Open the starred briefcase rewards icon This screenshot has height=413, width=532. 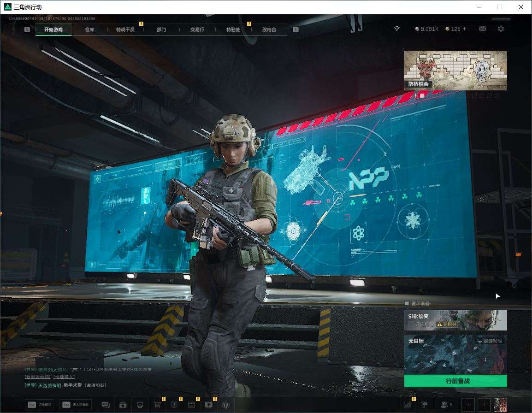pos(123,405)
